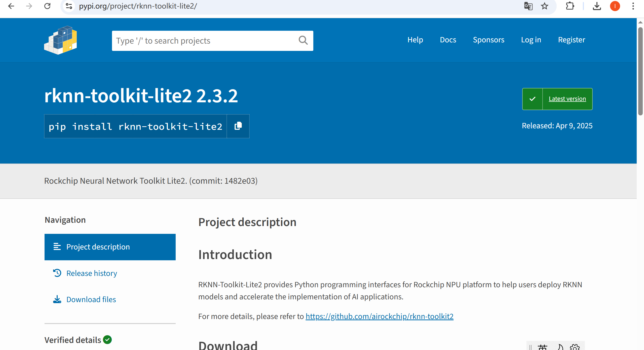Screen dimensions: 644x350
Task: Open site information icon in address bar
Action: click(69, 6)
